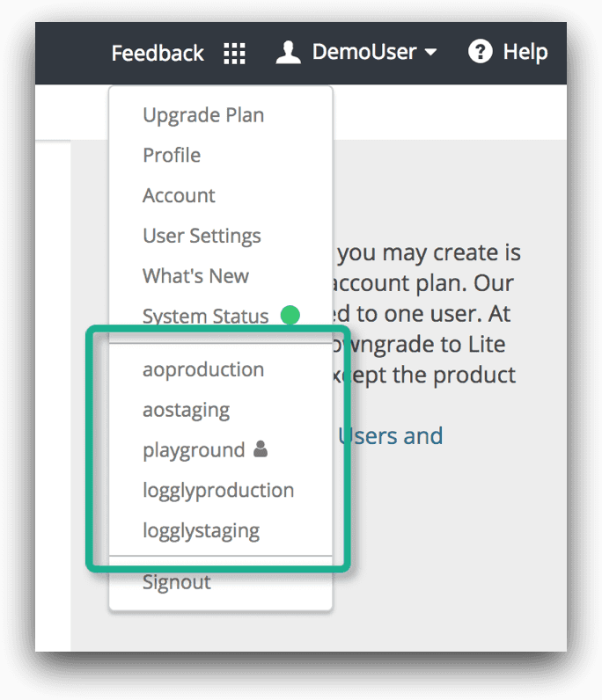
Task: Select Upgrade Plan from the menu
Action: (x=203, y=115)
